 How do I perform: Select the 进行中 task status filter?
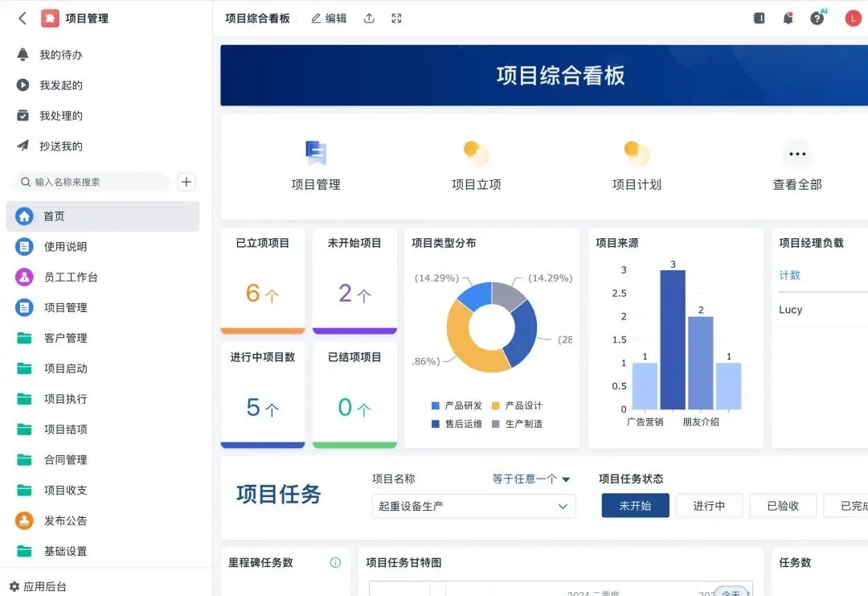point(709,506)
